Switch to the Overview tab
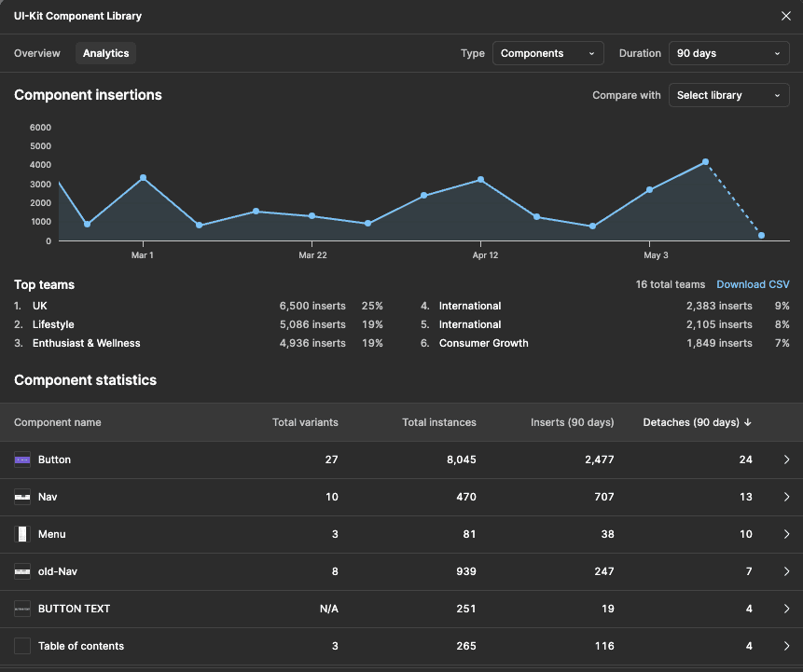The image size is (803, 672). pos(36,53)
